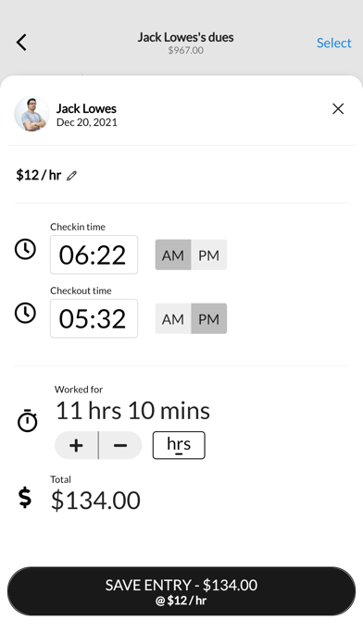Save entry for $134.00
This screenshot has width=363, height=644.
click(181, 591)
